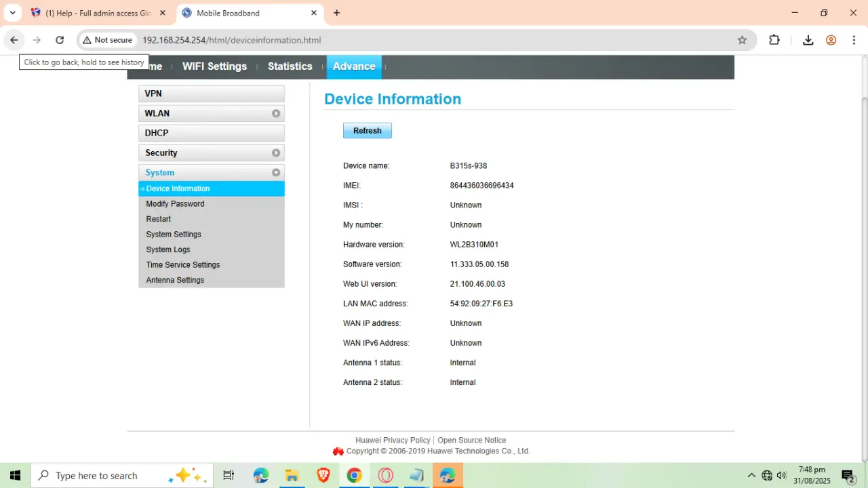Open the browser downloads icon
The width and height of the screenshot is (868, 488).
(x=808, y=40)
